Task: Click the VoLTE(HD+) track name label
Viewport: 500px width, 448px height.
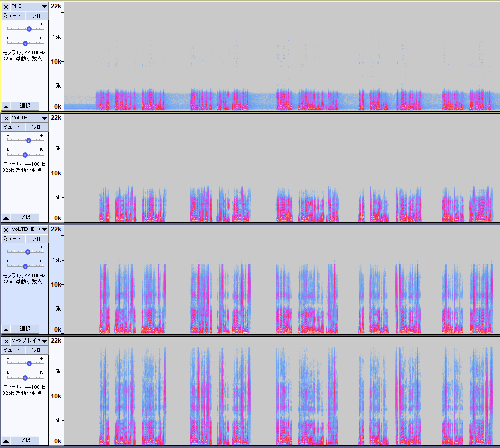Action: [26, 229]
